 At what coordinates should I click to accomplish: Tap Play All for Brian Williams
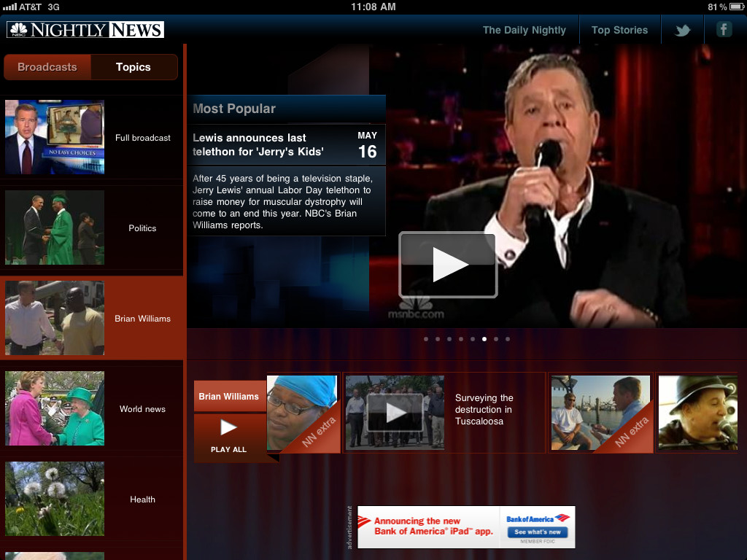coord(229,437)
